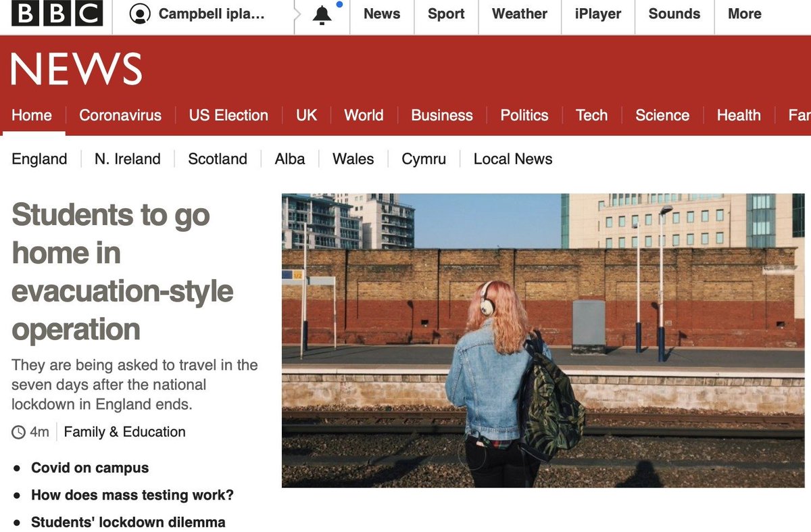Open the Campbell account link
The image size is (811, 532).
click(212, 14)
